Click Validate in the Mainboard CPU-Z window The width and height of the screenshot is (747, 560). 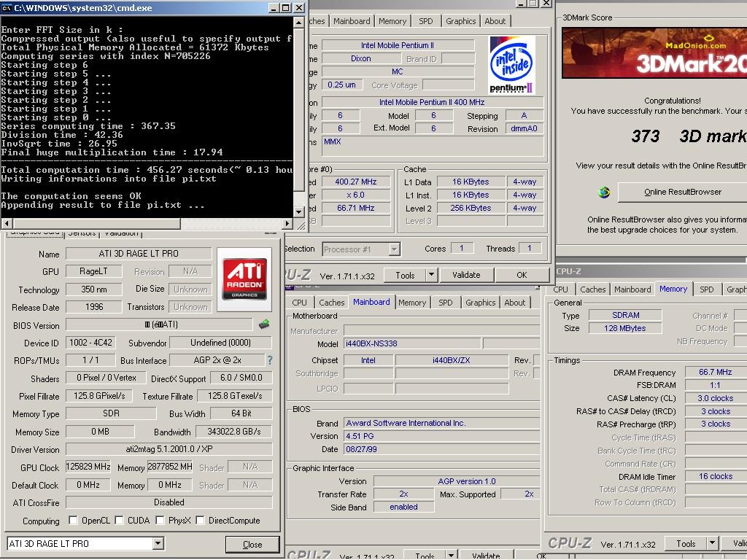click(485, 555)
